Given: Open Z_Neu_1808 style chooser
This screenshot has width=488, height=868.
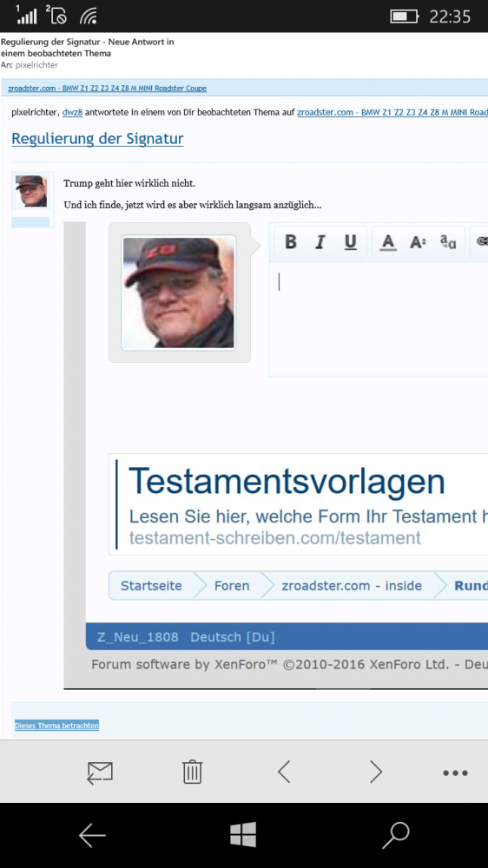Looking at the screenshot, I should [x=138, y=637].
